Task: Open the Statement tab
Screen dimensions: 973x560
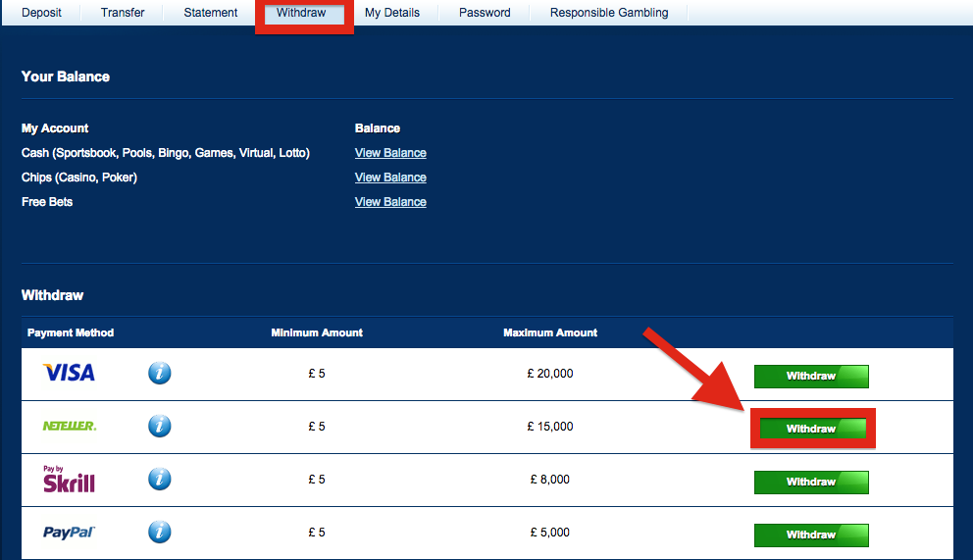Action: pyautogui.click(x=210, y=13)
